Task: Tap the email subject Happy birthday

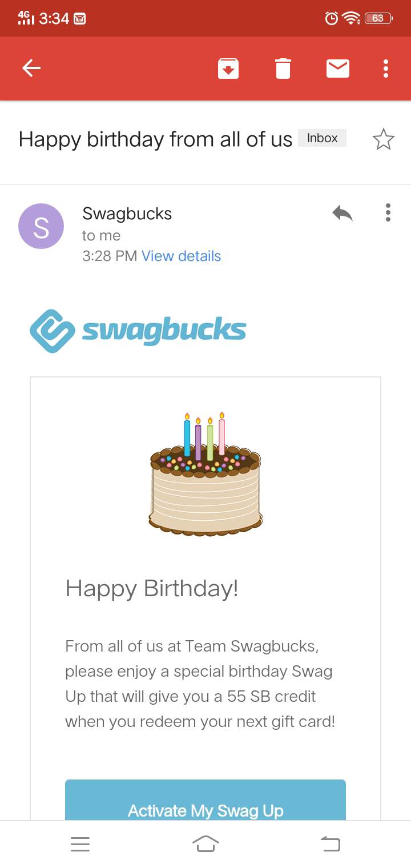Action: pos(155,139)
